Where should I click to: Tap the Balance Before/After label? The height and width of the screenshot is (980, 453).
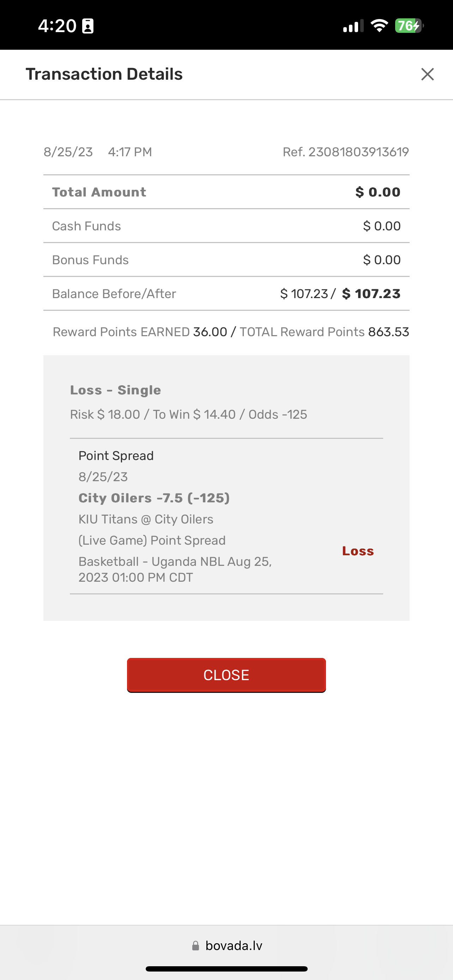point(114,294)
